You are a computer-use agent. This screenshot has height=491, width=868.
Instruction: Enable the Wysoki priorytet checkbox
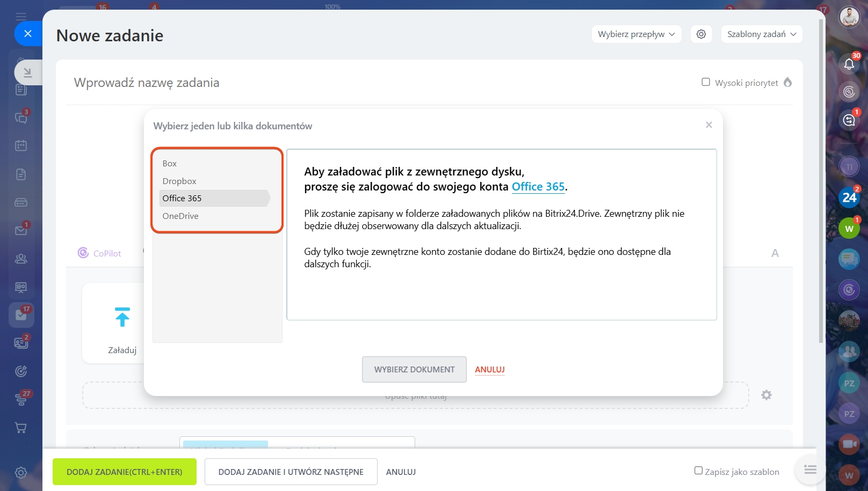pyautogui.click(x=706, y=82)
